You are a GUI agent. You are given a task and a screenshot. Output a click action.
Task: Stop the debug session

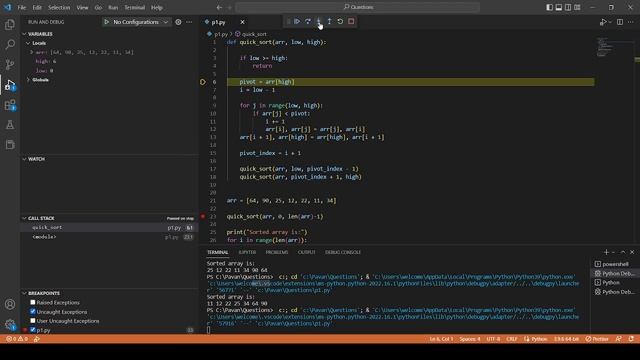coord(351,21)
